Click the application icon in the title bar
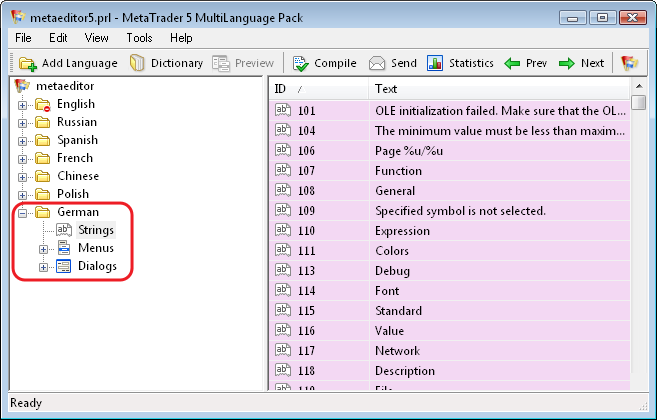Viewport: 657px width, 420px height. pyautogui.click(x=18, y=17)
